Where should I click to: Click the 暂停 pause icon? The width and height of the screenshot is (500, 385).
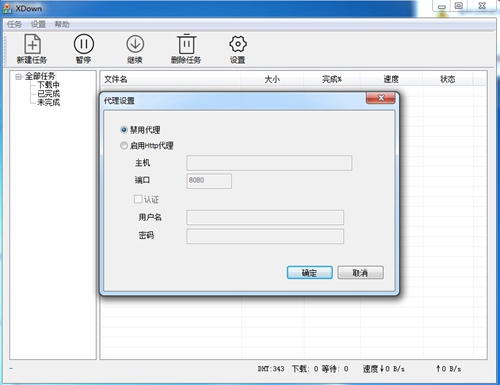click(84, 44)
